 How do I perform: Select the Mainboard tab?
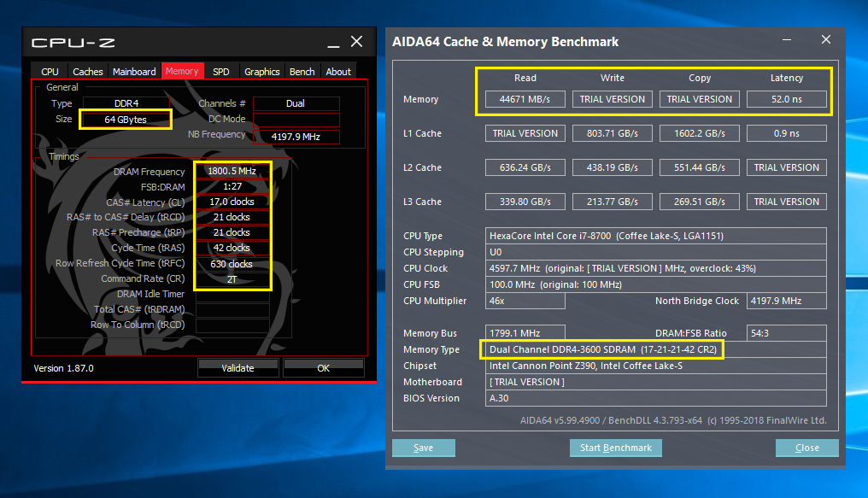pyautogui.click(x=134, y=72)
